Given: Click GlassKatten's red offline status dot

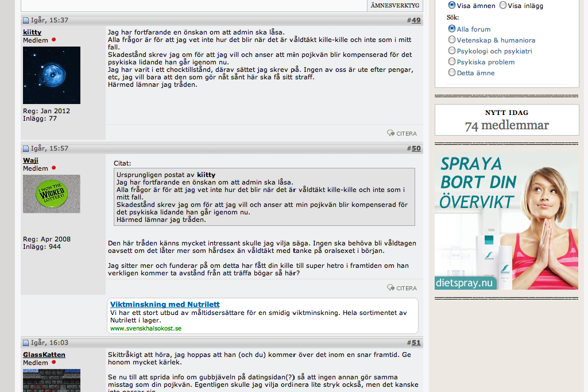Looking at the screenshot, I should click(x=53, y=362).
